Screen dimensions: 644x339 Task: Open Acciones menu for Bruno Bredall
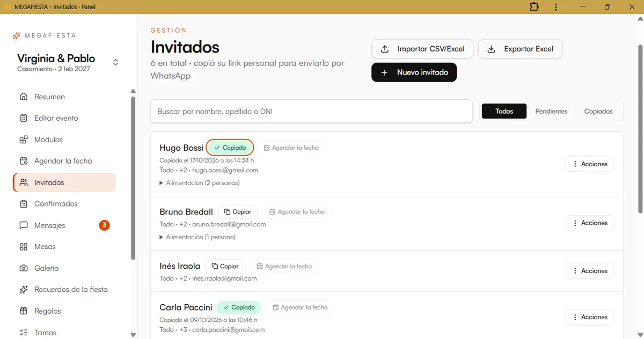tap(589, 223)
